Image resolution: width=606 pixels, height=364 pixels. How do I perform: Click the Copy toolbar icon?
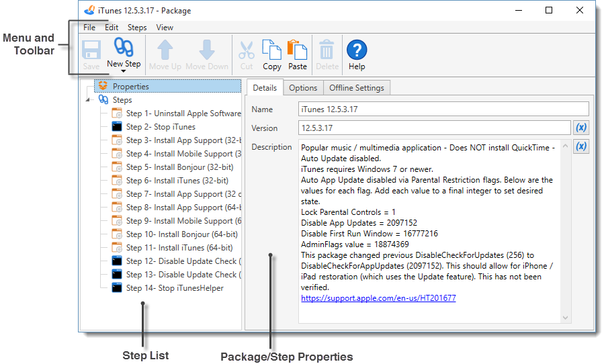click(x=271, y=50)
